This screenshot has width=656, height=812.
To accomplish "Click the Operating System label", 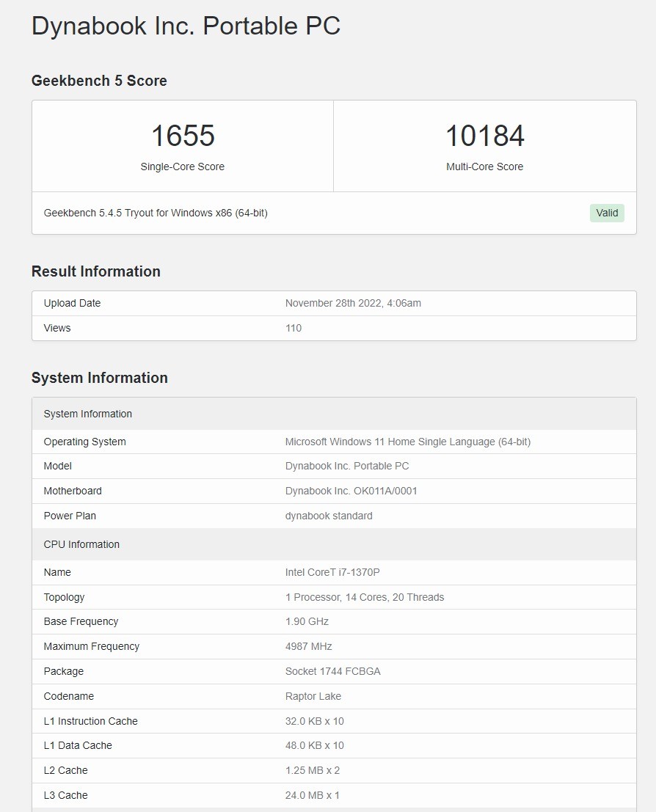I will click(84, 442).
